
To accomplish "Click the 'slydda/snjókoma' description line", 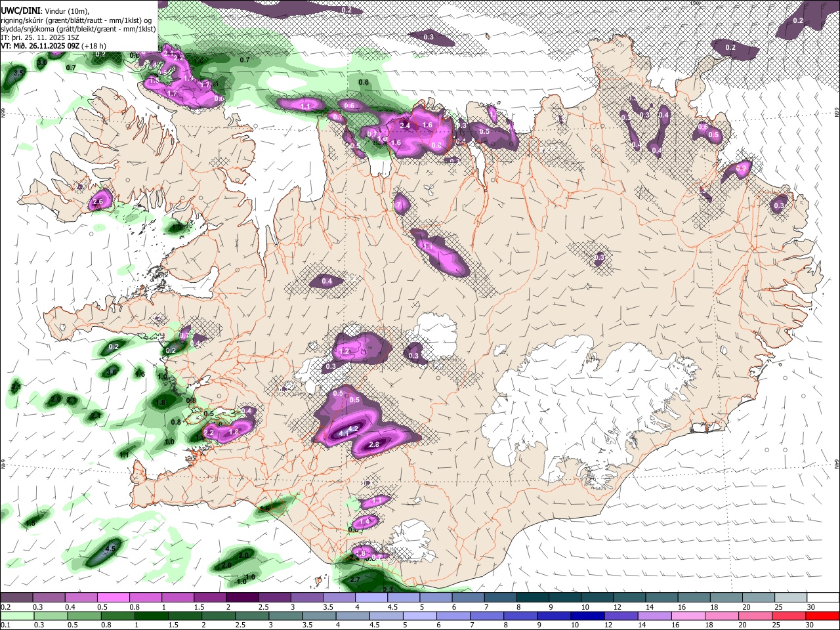I will click(x=78, y=29).
